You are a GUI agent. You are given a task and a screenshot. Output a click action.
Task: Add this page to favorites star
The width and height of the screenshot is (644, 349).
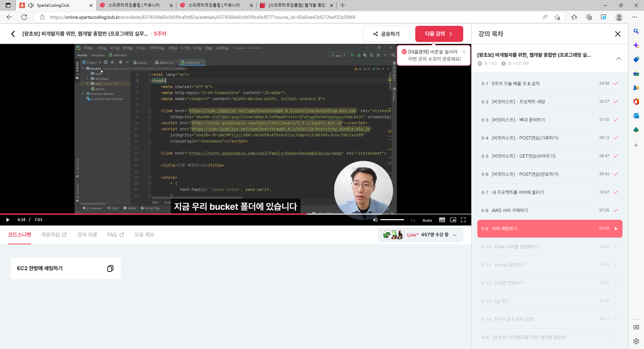(x=557, y=17)
